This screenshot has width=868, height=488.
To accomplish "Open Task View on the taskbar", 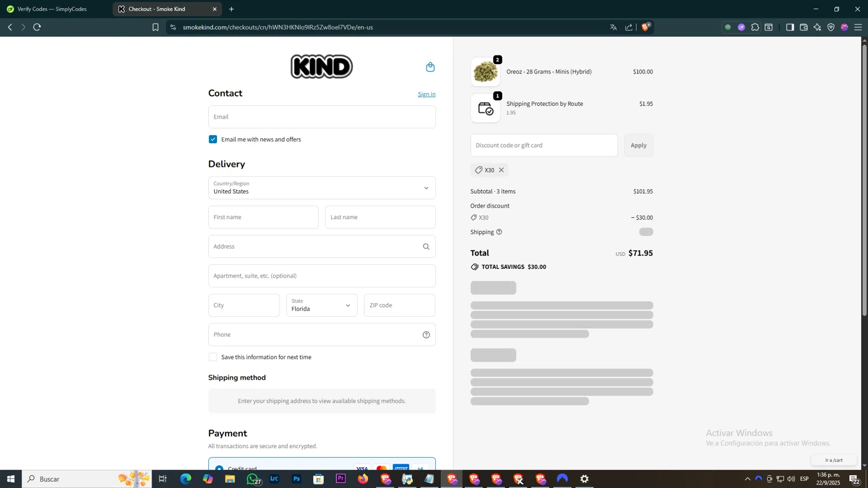I will coord(163,479).
